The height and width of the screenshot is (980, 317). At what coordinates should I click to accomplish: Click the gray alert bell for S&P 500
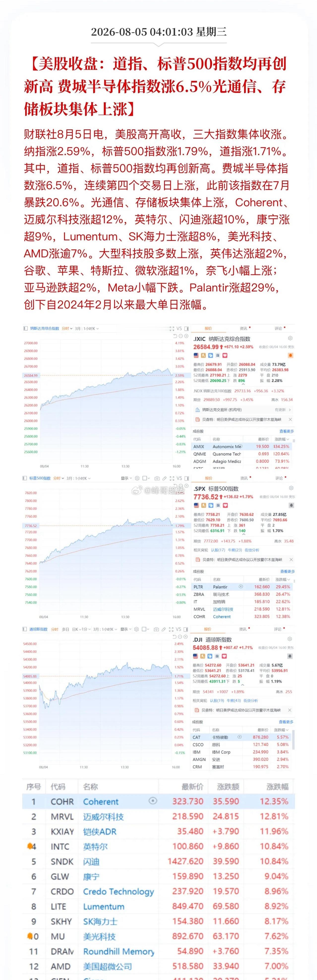pyautogui.click(x=291, y=505)
